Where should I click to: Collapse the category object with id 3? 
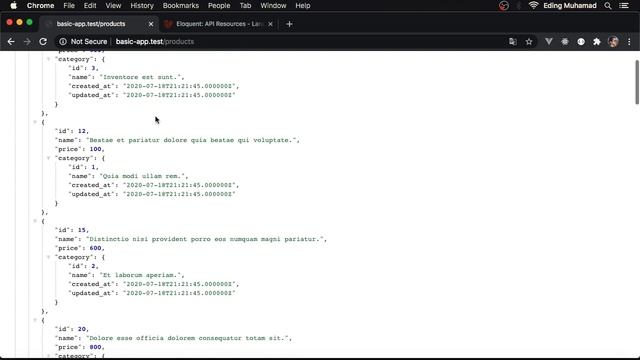(x=49, y=59)
